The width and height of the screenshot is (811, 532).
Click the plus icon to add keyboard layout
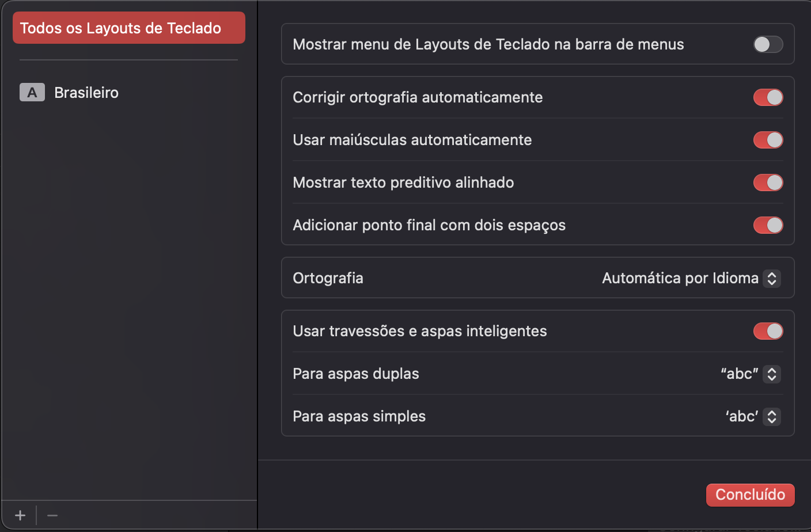coord(20,515)
